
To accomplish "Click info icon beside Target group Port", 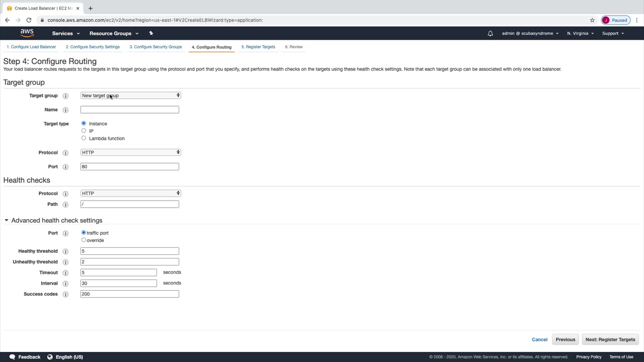I will coord(65,167).
